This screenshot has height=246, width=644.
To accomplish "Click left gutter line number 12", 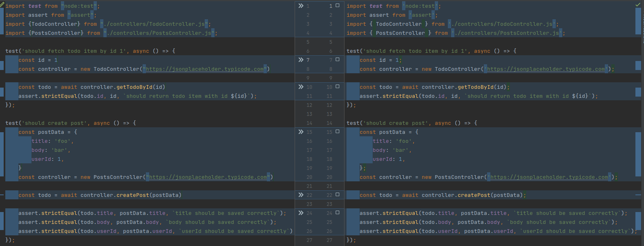I will [309, 105].
